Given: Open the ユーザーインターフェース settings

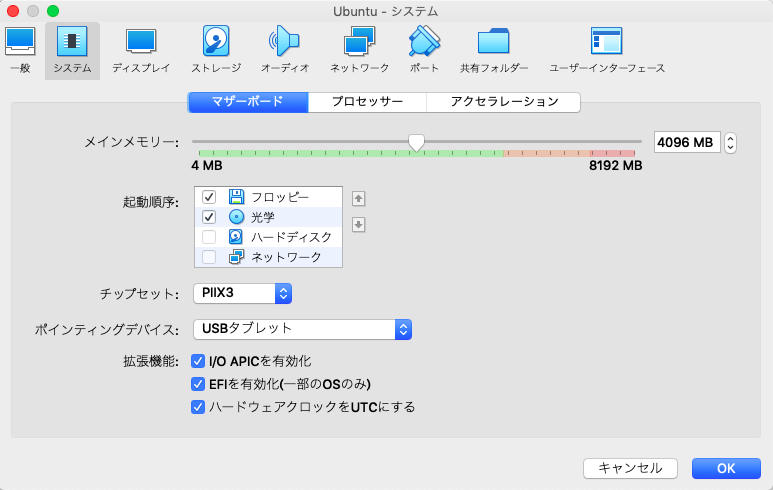Looking at the screenshot, I should point(607,50).
